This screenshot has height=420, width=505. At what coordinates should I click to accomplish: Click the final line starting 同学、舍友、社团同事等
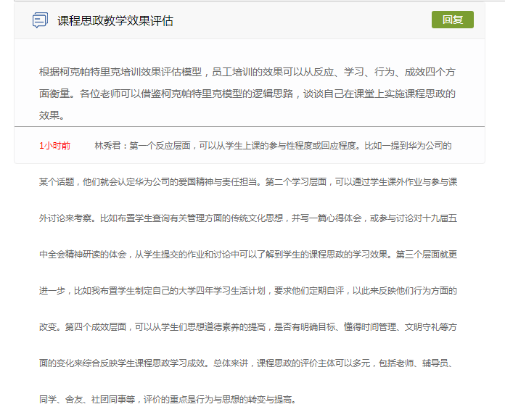[168, 400]
